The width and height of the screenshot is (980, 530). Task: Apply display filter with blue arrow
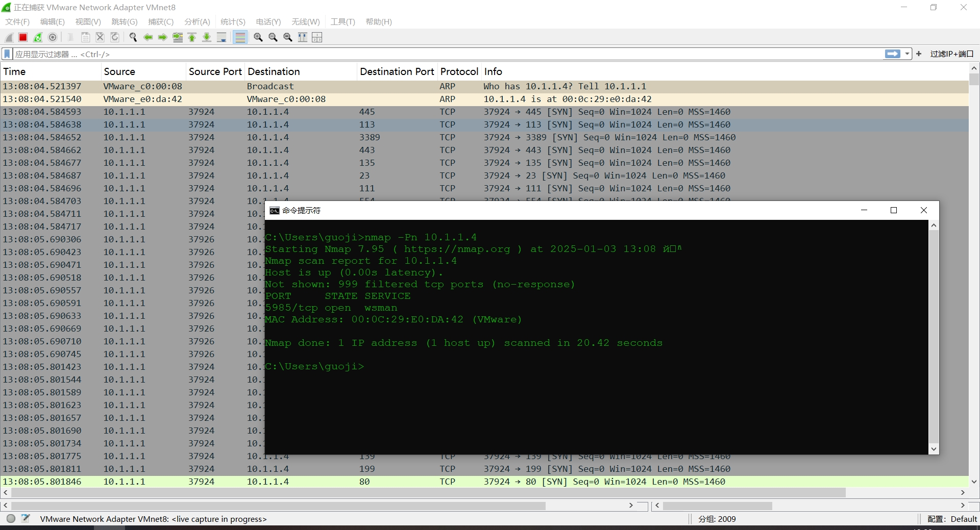coord(892,54)
